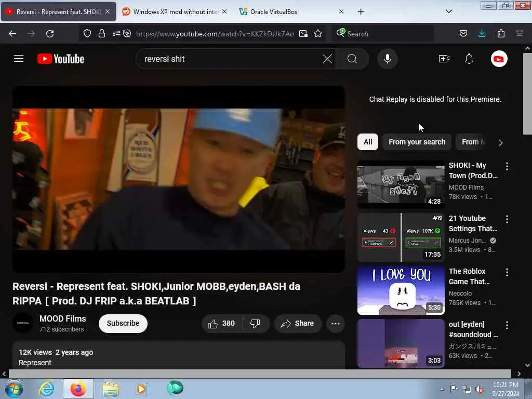
Task: Go to the YouTube home logo
Action: click(x=61, y=59)
